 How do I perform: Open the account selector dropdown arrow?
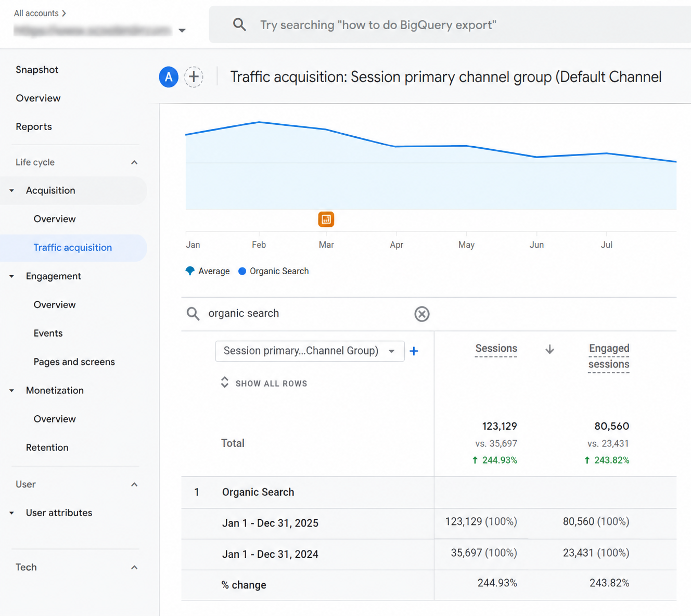click(182, 31)
